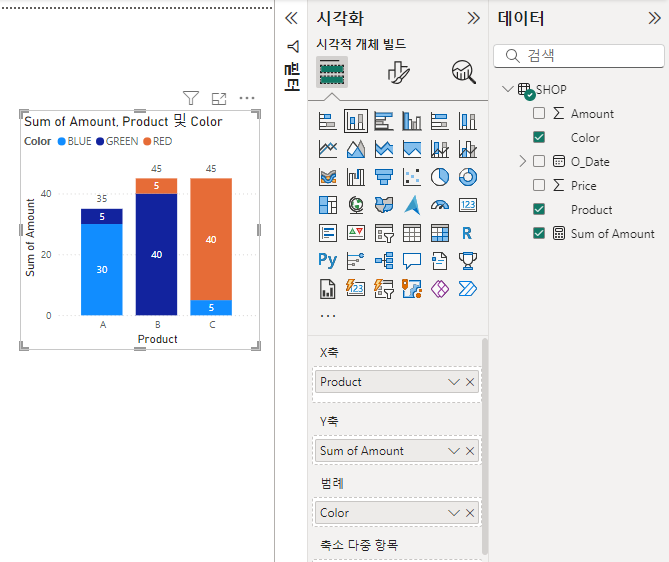Switch to the format visual tab
The image size is (669, 562).
click(398, 72)
